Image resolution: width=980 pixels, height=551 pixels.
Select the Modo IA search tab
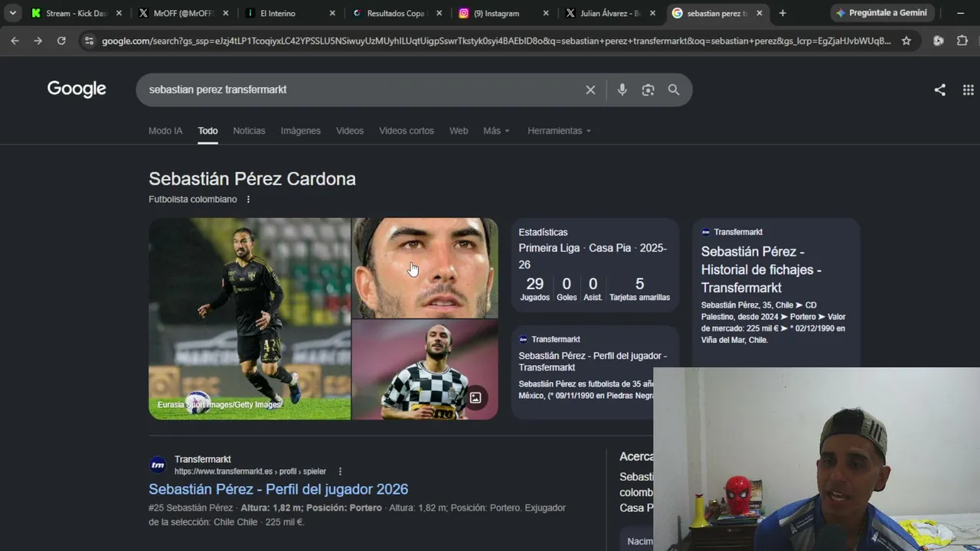[165, 131]
